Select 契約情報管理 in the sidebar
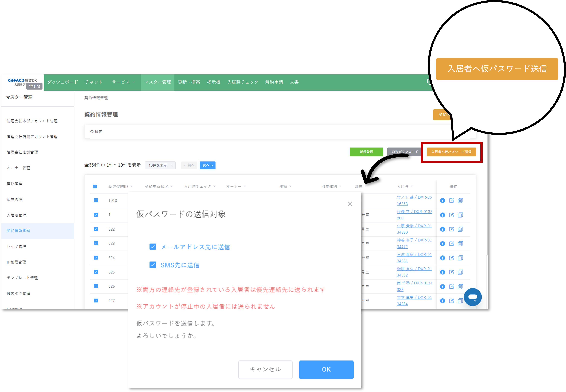 [x=18, y=231]
